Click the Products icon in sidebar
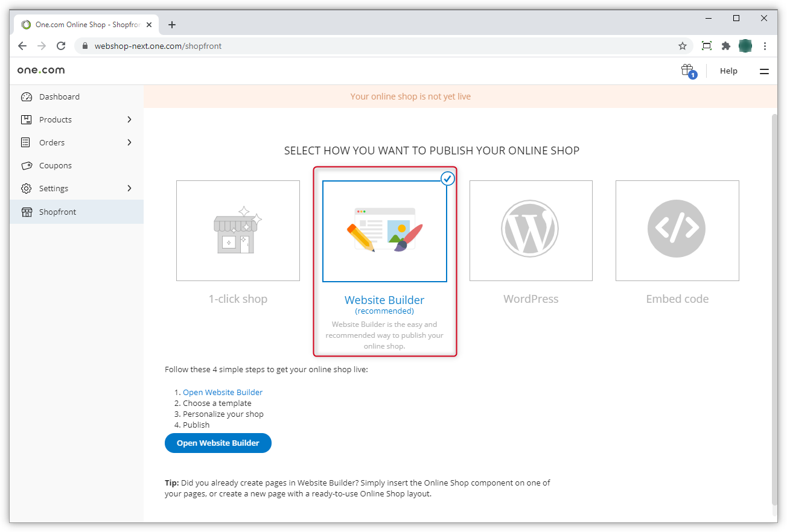 26,119
